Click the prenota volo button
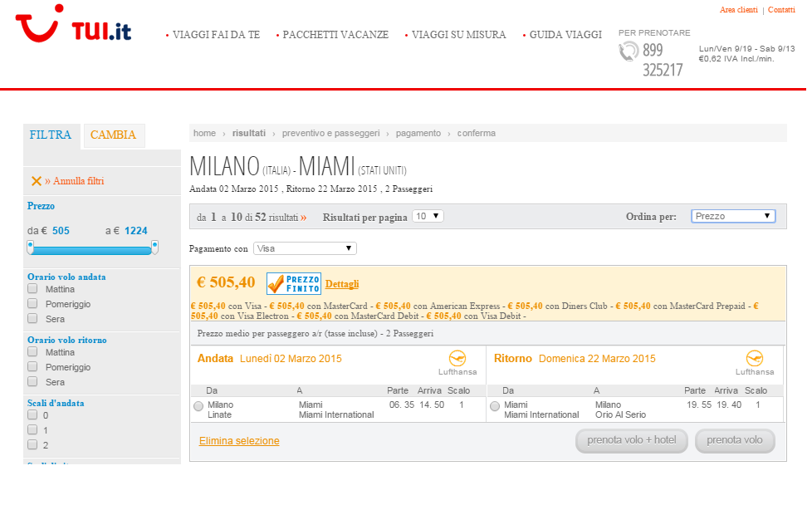 [x=735, y=441]
